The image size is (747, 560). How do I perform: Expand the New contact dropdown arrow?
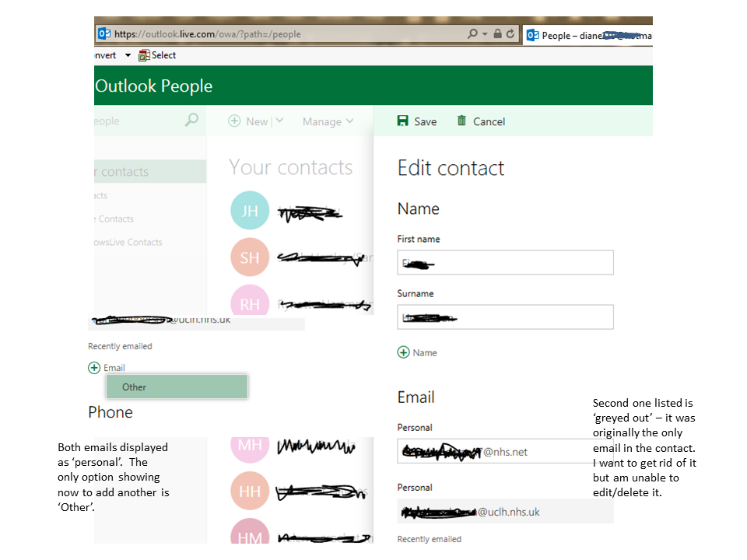coord(279,121)
